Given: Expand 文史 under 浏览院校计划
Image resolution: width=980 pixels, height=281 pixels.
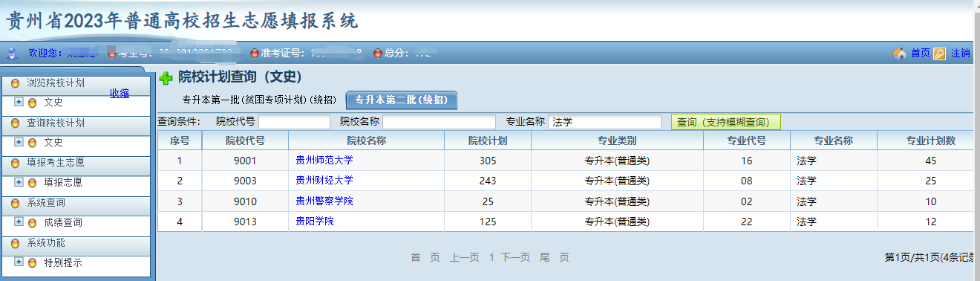Looking at the screenshot, I should coord(19,102).
